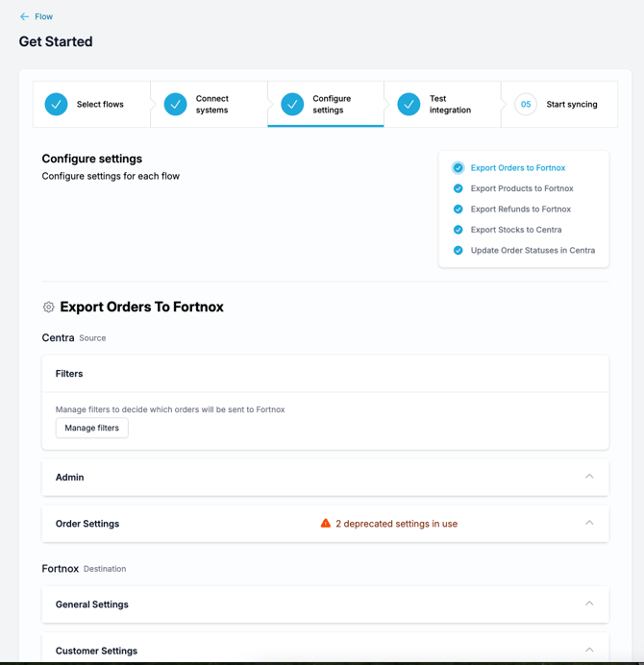Click the check circle for Export Refunds to Fortnox
The width and height of the screenshot is (644, 665).
(x=458, y=209)
